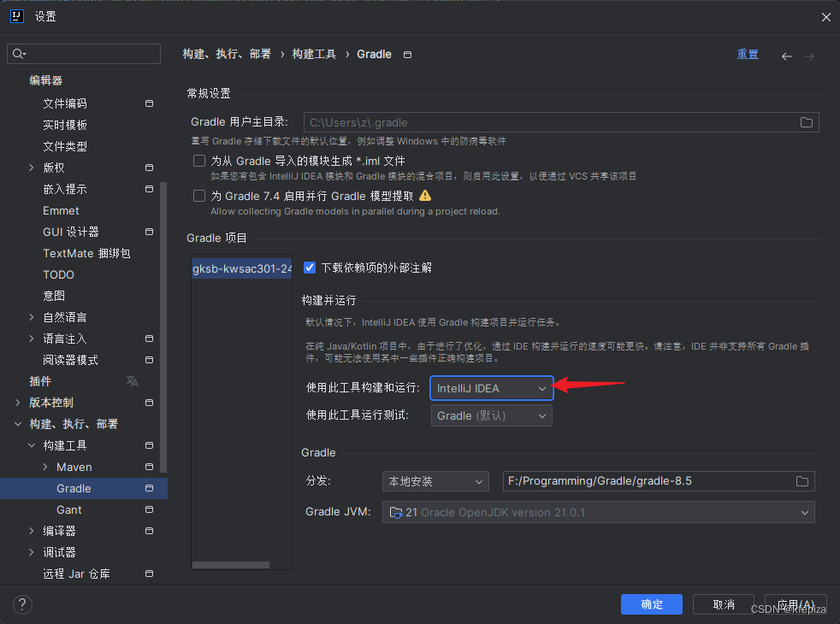The height and width of the screenshot is (624, 840).
Task: Click project-level marker icon beside 版本控制
Action: (150, 403)
